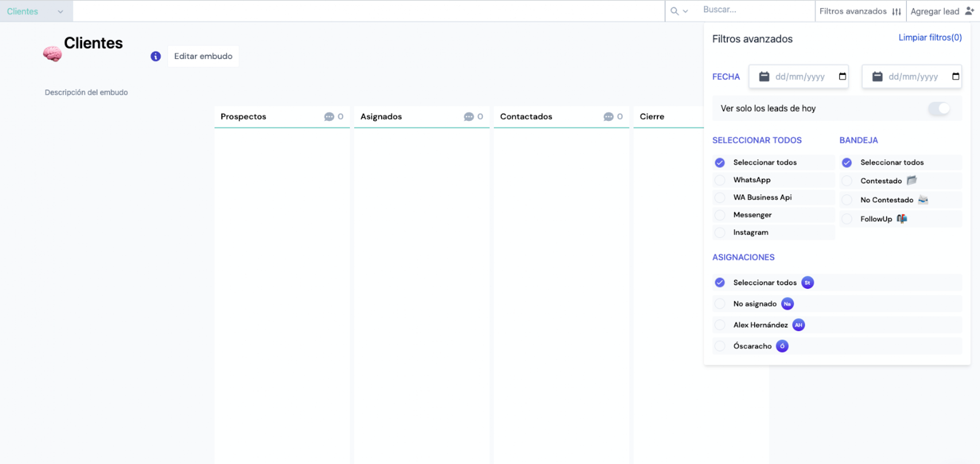Click Limpiar filtros(0) link
Screen dimensions: 980x464
pos(930,37)
